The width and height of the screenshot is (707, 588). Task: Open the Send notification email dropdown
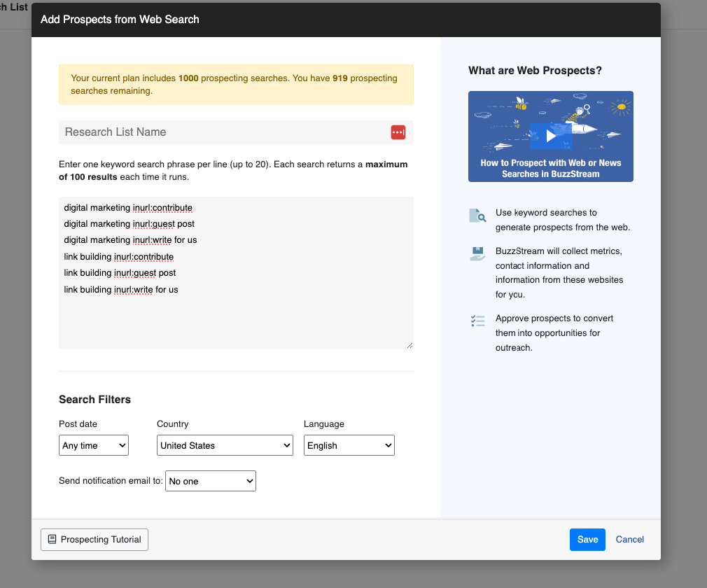click(x=210, y=481)
